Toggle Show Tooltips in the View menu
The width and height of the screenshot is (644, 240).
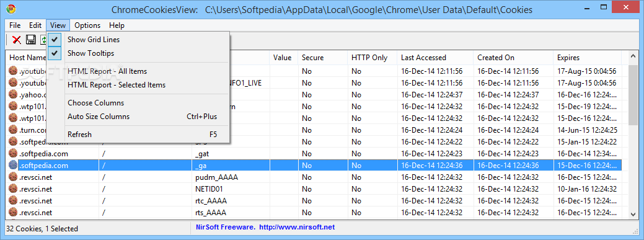(x=138, y=53)
